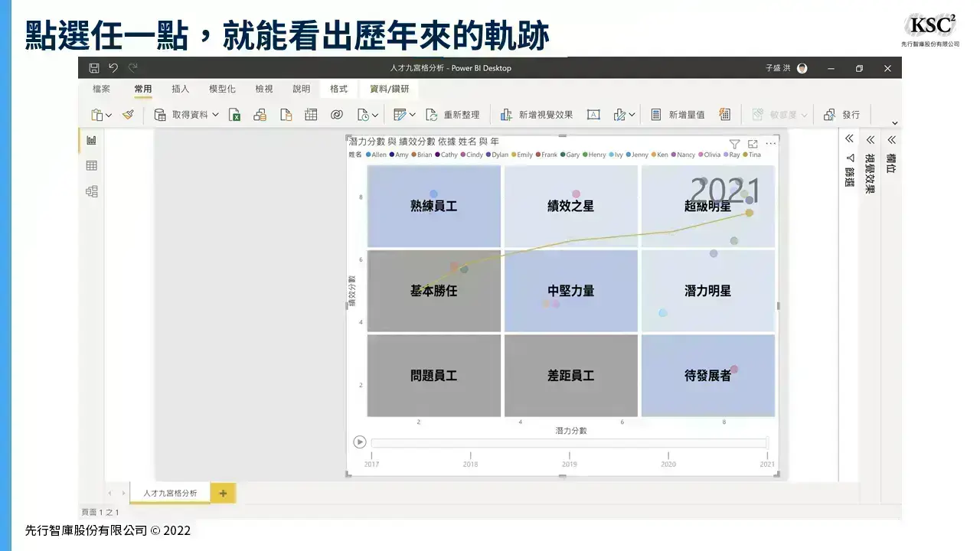
Task: Click the blue point in 熟練員工 cell
Action: (434, 194)
